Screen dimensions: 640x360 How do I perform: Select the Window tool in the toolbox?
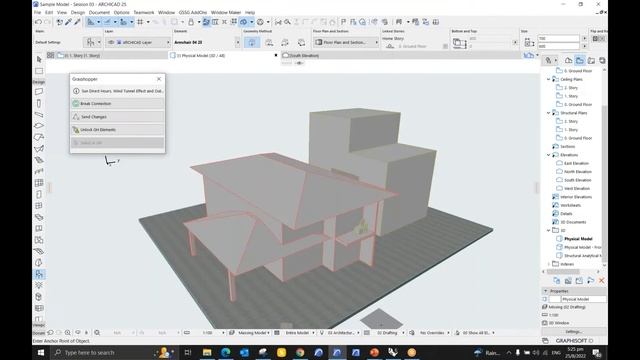39,206
